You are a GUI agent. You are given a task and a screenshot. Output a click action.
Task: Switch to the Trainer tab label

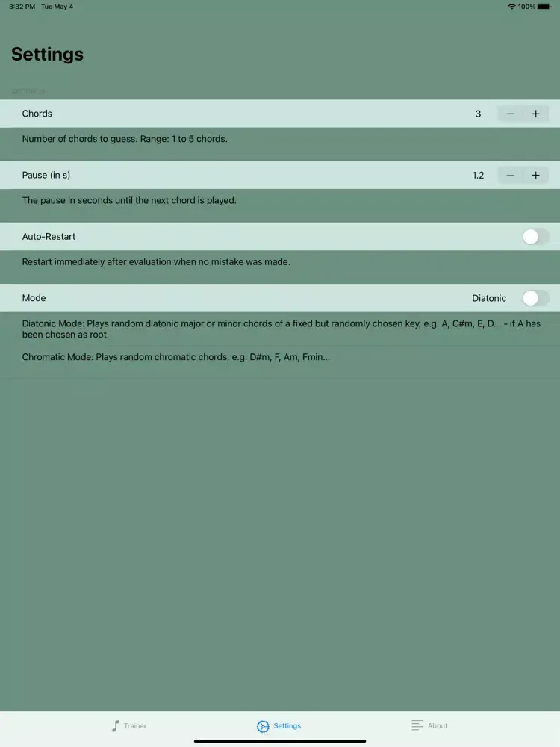pyautogui.click(x=135, y=726)
